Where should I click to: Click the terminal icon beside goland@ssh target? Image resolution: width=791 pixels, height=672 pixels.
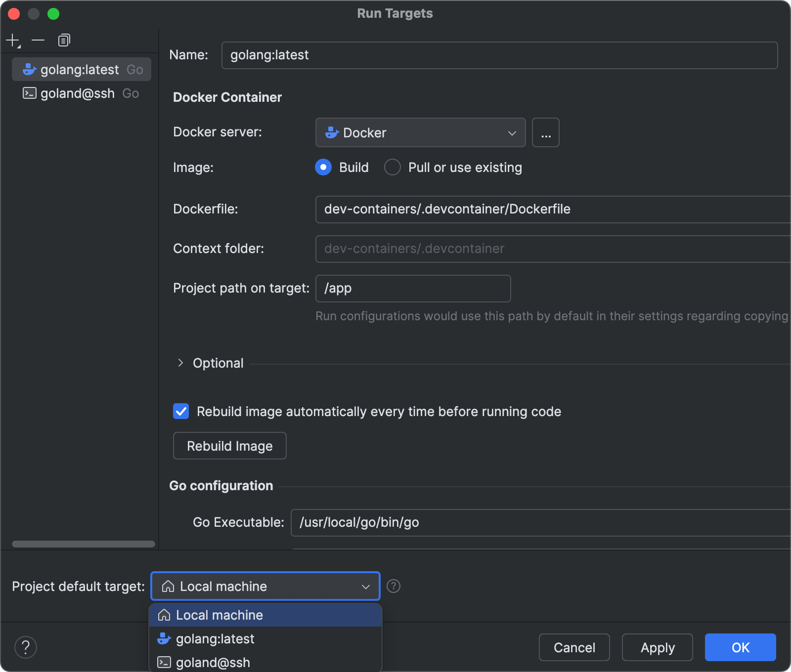click(x=29, y=93)
